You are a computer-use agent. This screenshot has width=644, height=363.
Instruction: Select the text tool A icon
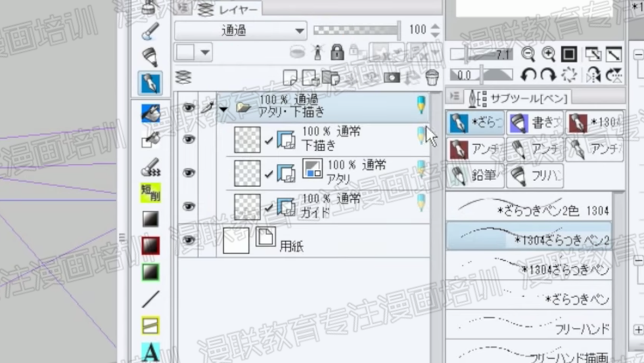pyautogui.click(x=150, y=352)
